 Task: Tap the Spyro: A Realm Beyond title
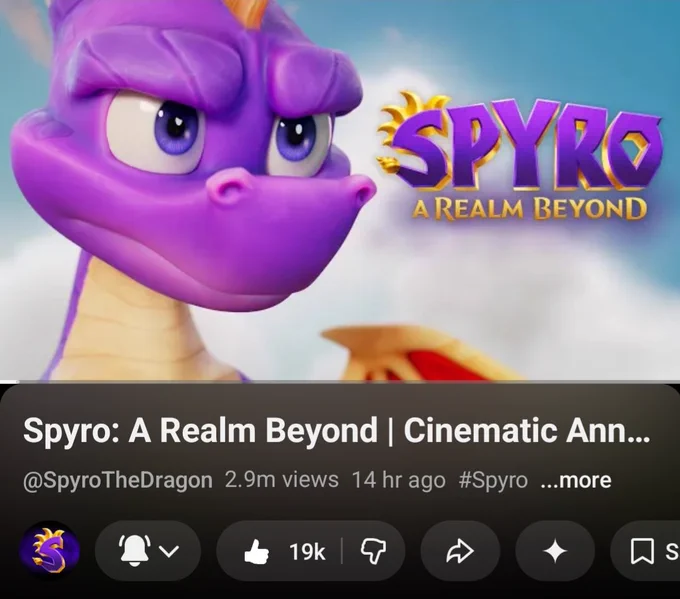coord(337,430)
